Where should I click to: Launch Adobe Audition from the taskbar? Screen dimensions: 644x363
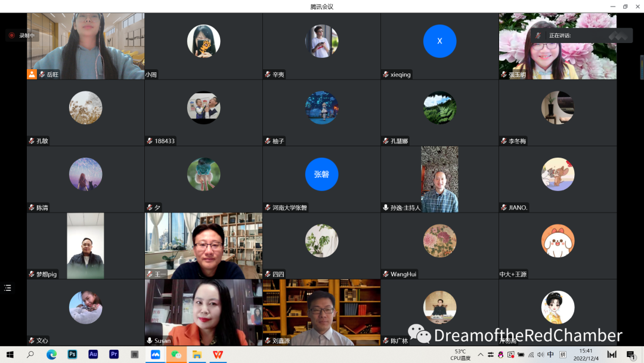pos(93,354)
